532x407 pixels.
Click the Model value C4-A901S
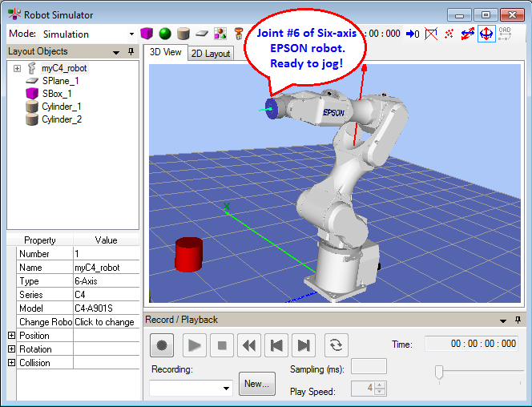(x=107, y=308)
